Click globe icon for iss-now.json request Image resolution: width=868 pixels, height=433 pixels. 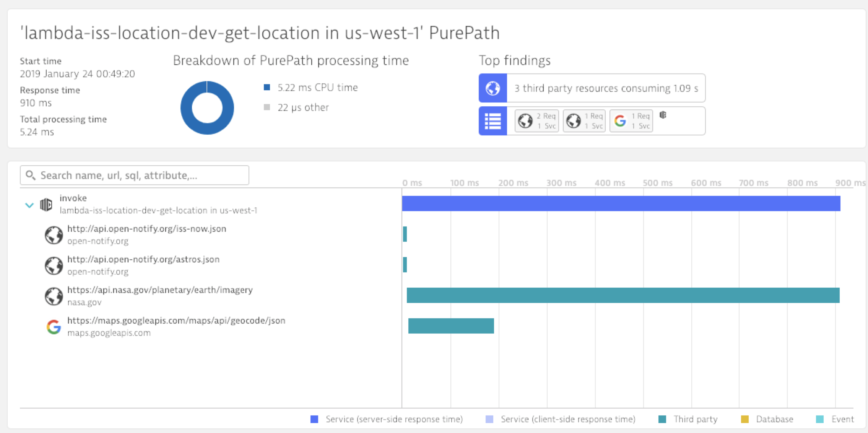click(x=54, y=235)
